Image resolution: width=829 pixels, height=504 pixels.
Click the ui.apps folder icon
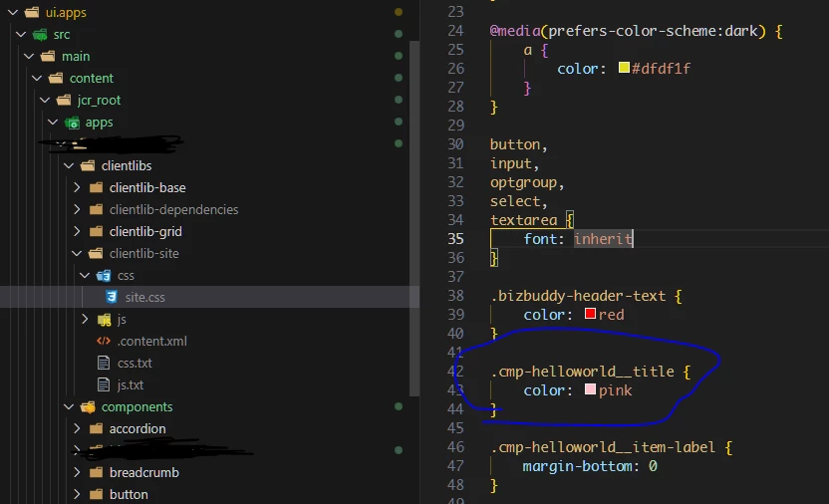tap(32, 12)
